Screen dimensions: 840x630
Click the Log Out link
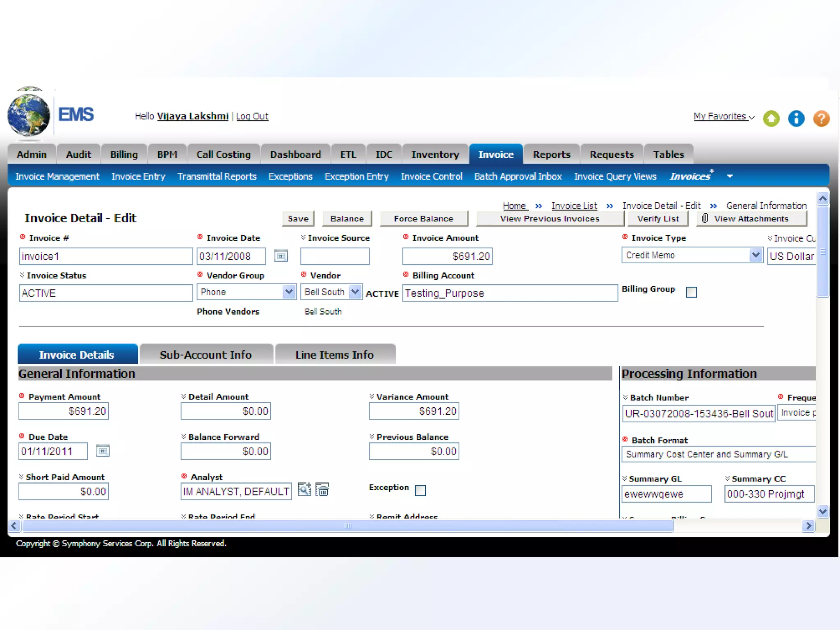(x=252, y=116)
